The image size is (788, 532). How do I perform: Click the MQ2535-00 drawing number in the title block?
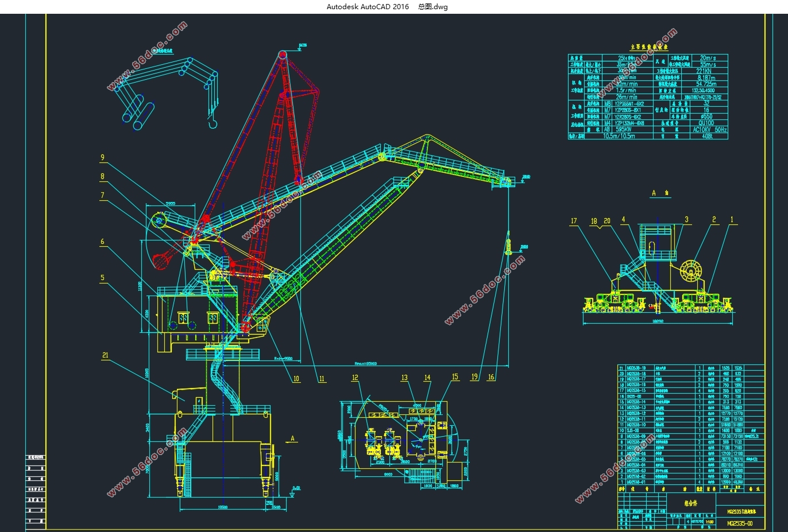(x=740, y=523)
